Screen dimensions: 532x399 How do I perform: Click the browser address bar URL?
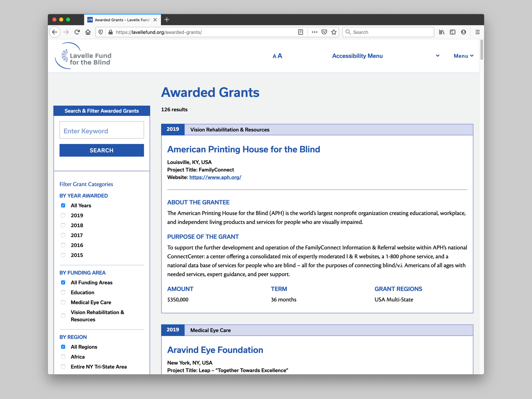point(159,32)
